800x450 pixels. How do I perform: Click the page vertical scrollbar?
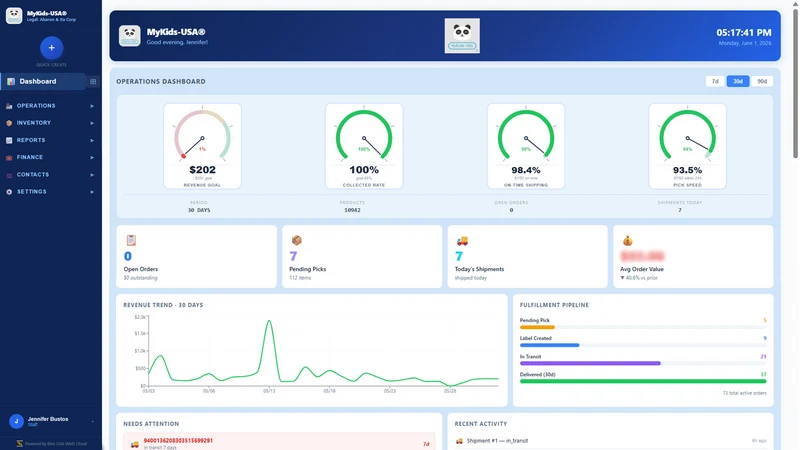pyautogui.click(x=795, y=82)
